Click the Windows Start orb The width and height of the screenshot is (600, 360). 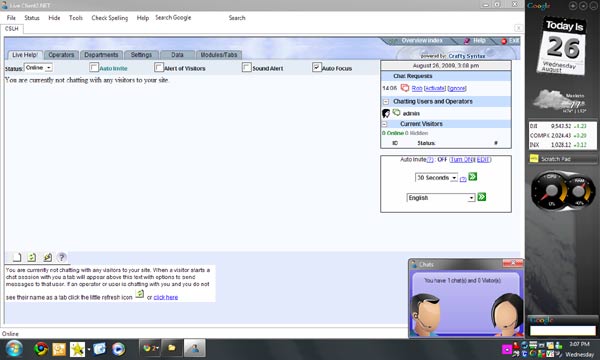pos(14,349)
